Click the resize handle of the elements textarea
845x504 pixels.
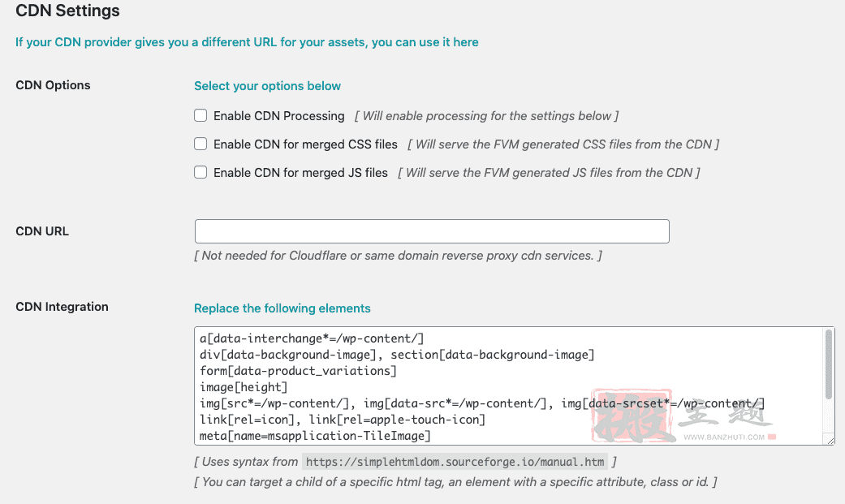point(830,440)
